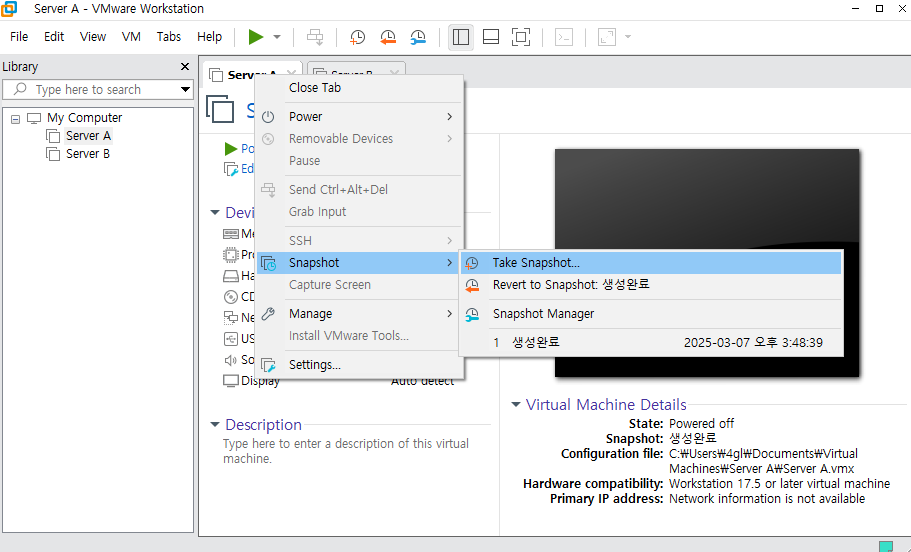
Task: Open the View menu
Action: pos(93,37)
